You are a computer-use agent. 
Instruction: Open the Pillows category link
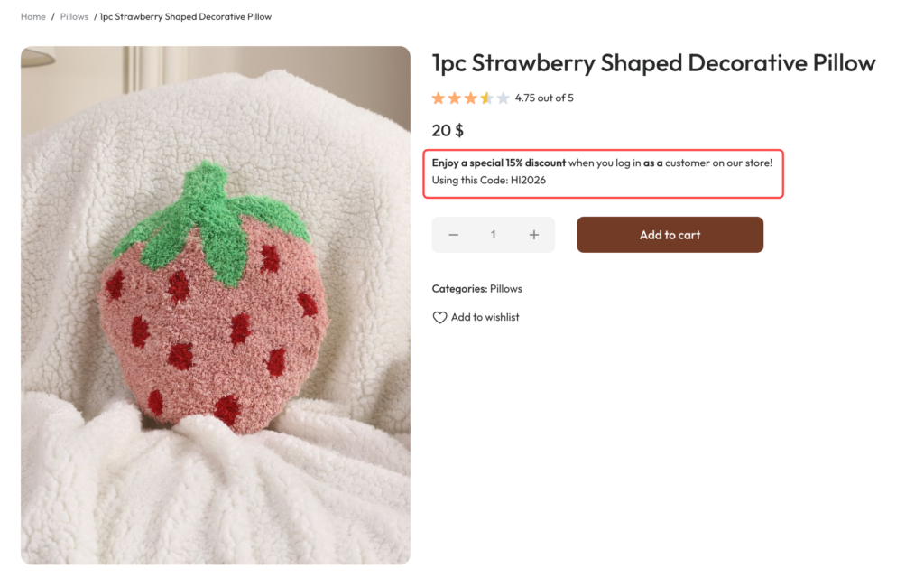[505, 288]
